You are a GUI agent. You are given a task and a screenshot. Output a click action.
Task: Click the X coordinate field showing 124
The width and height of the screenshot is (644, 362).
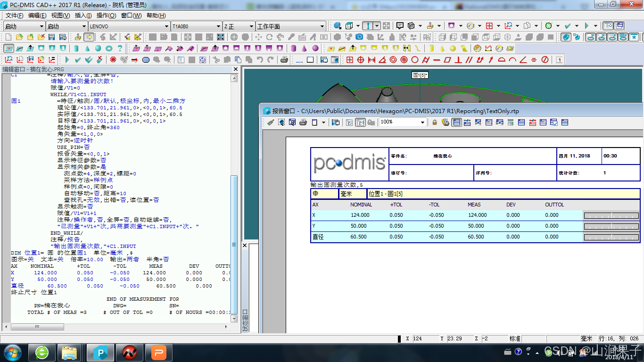426,339
